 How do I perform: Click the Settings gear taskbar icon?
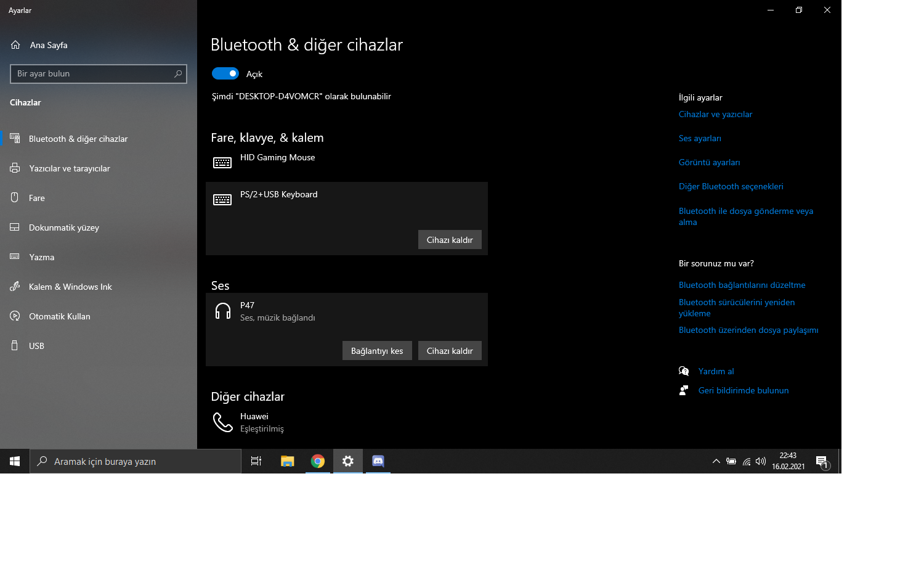(x=348, y=461)
